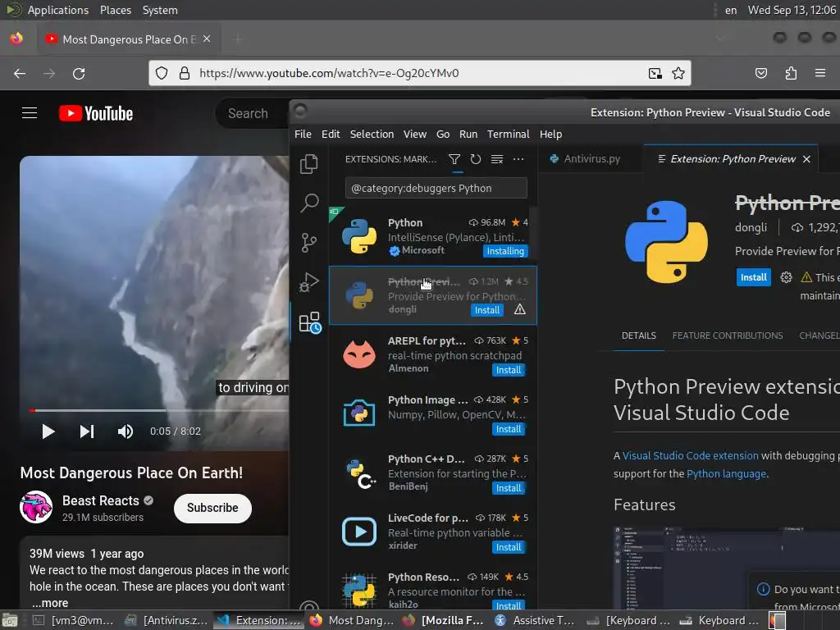Click the YouTube Search box
Image resolution: width=840 pixels, height=630 pixels.
[252, 113]
